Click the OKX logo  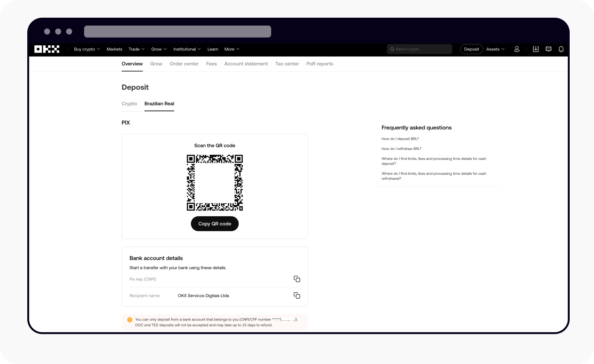coord(46,49)
